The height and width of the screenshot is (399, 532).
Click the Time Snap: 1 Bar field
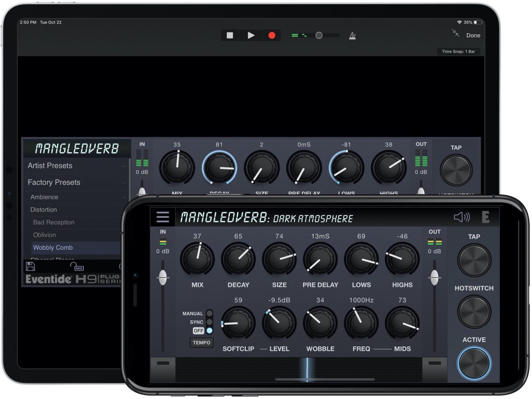pyautogui.click(x=458, y=51)
